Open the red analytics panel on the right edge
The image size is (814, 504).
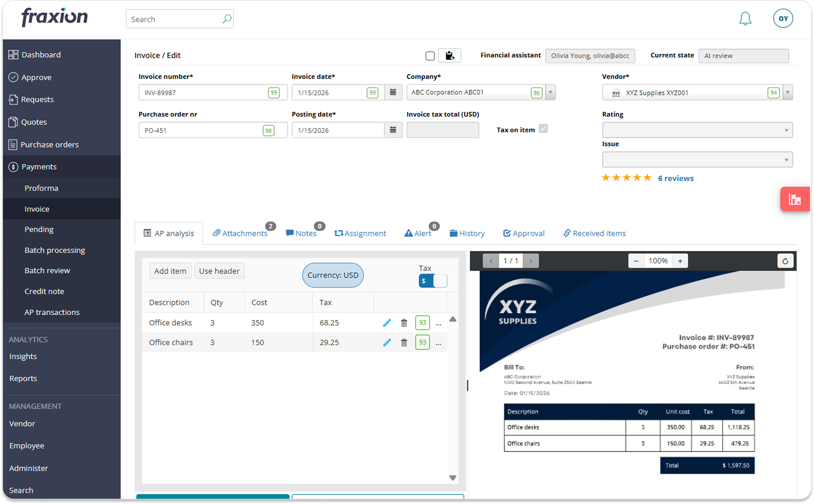coord(796,199)
